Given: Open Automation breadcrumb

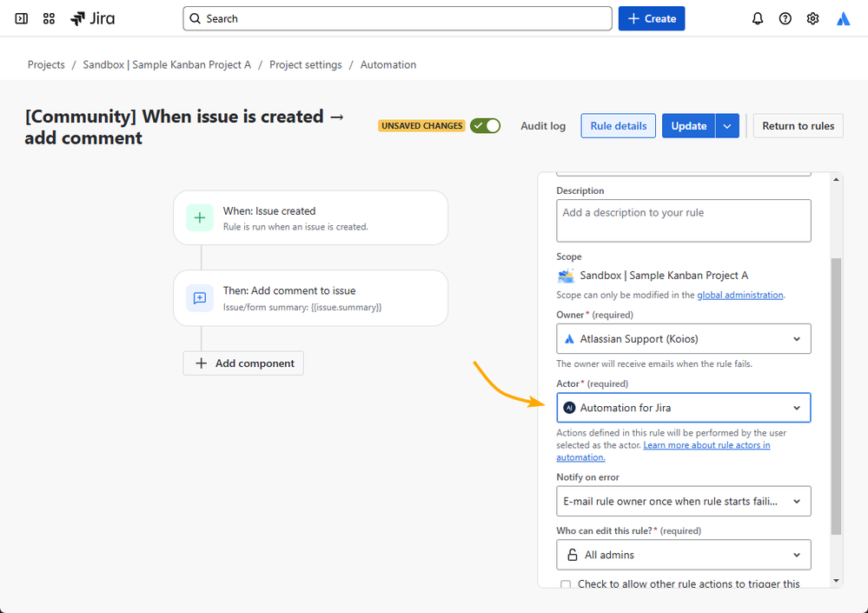Looking at the screenshot, I should coord(388,65).
